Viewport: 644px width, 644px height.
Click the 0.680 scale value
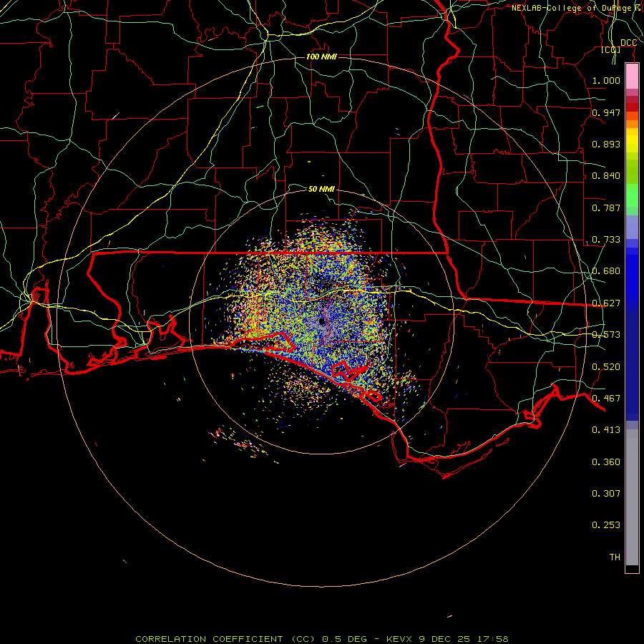point(606,271)
